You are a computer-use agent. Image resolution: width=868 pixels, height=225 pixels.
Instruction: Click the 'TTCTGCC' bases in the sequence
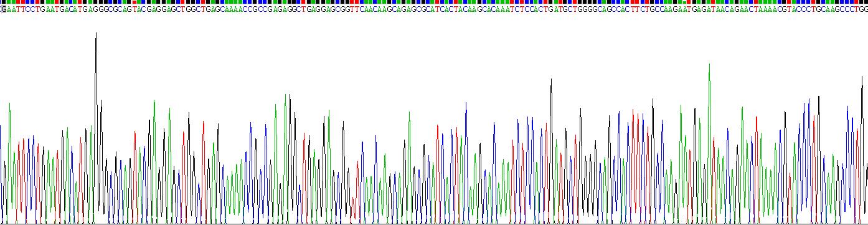point(648,9)
